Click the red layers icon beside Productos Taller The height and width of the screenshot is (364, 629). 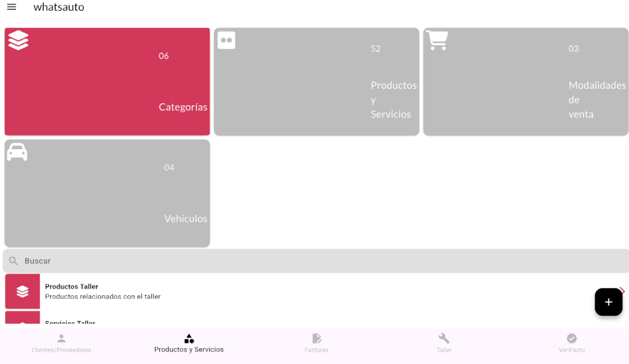(x=22, y=292)
